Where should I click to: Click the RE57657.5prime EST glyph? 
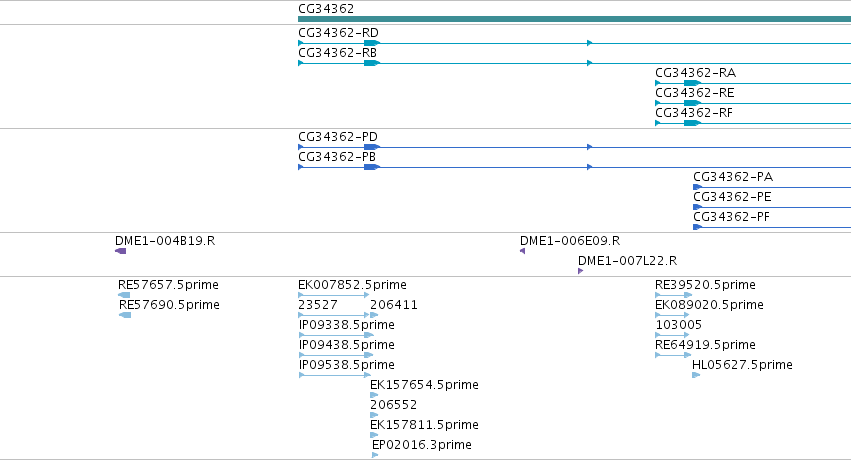pyautogui.click(x=124, y=295)
